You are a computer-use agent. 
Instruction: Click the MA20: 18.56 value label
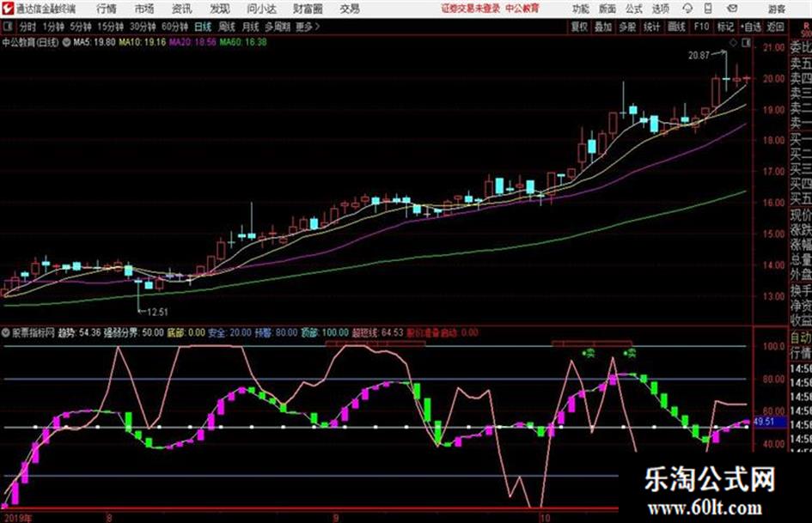[192, 42]
